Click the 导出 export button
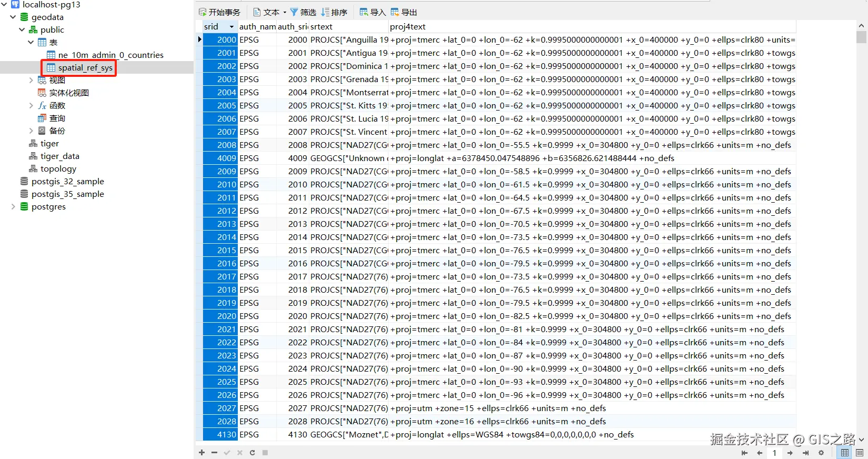The width and height of the screenshot is (868, 459). coord(403,12)
